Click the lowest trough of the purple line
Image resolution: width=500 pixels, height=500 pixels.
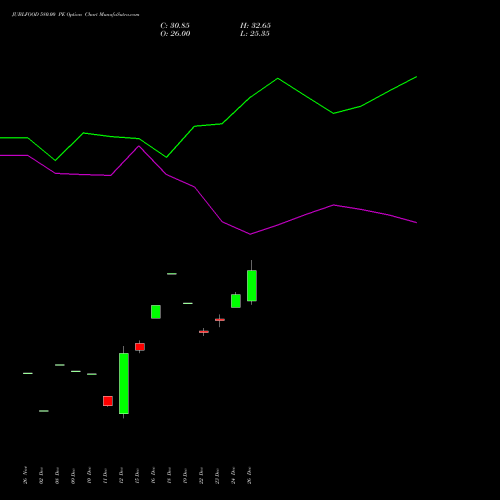tap(250, 234)
